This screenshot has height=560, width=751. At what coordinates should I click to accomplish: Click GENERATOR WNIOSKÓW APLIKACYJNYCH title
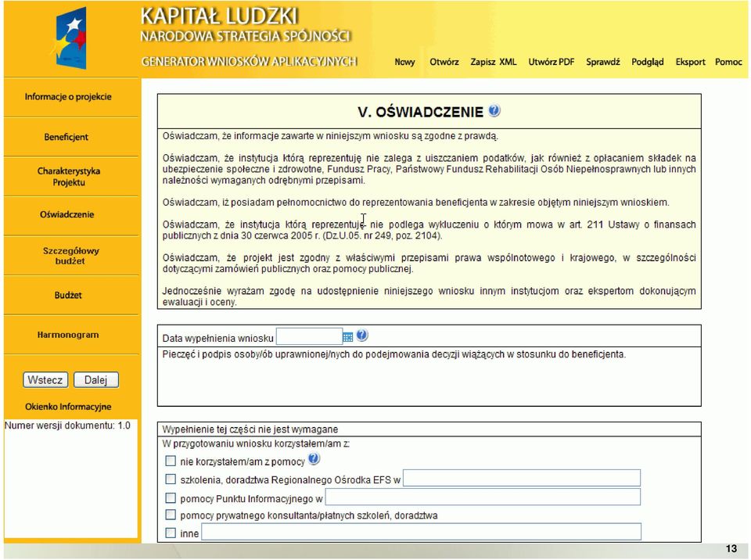(x=249, y=62)
